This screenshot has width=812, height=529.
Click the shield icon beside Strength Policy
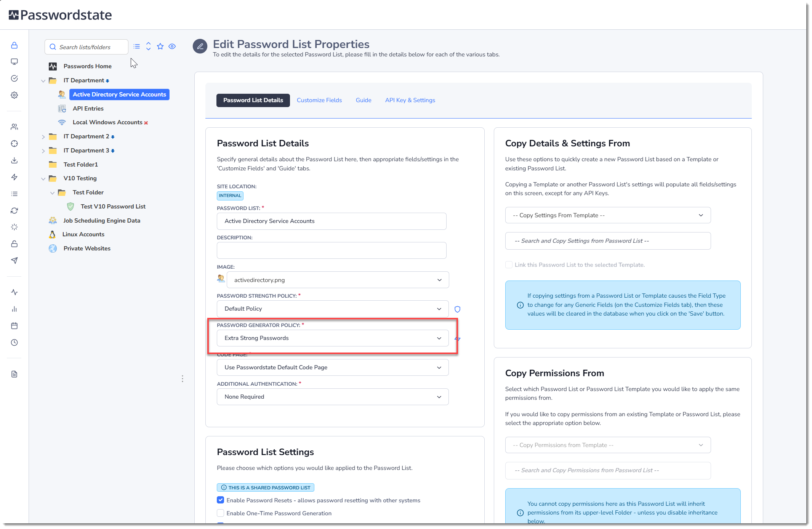pyautogui.click(x=457, y=309)
